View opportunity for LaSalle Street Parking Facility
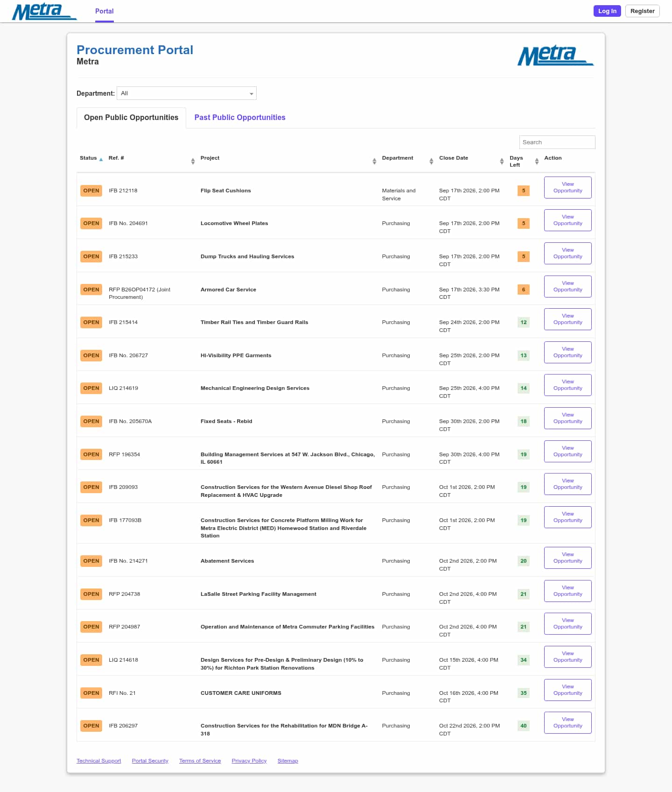Viewport: 672px width, 792px height. point(568,591)
